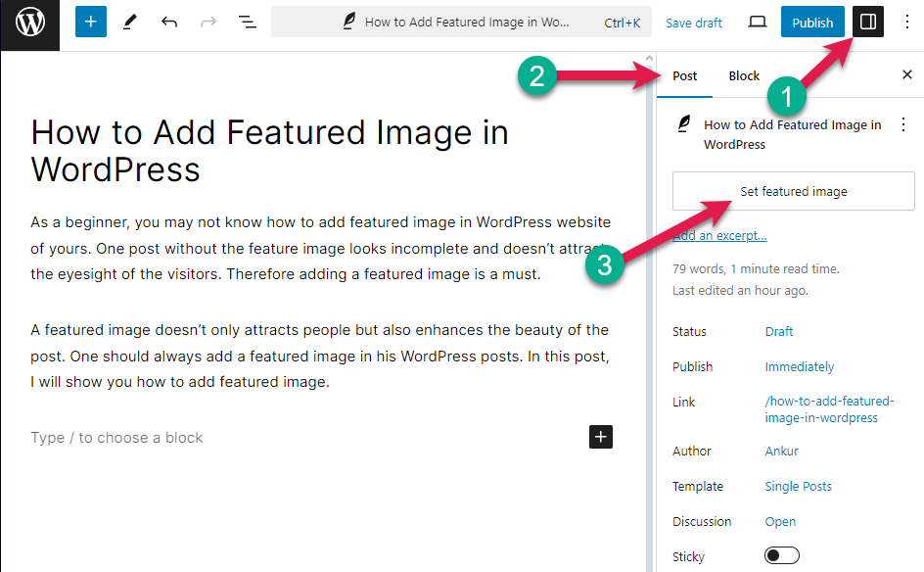Click the first paragraph starting 'As a beginner'
The width and height of the screenshot is (924, 572).
(x=321, y=248)
